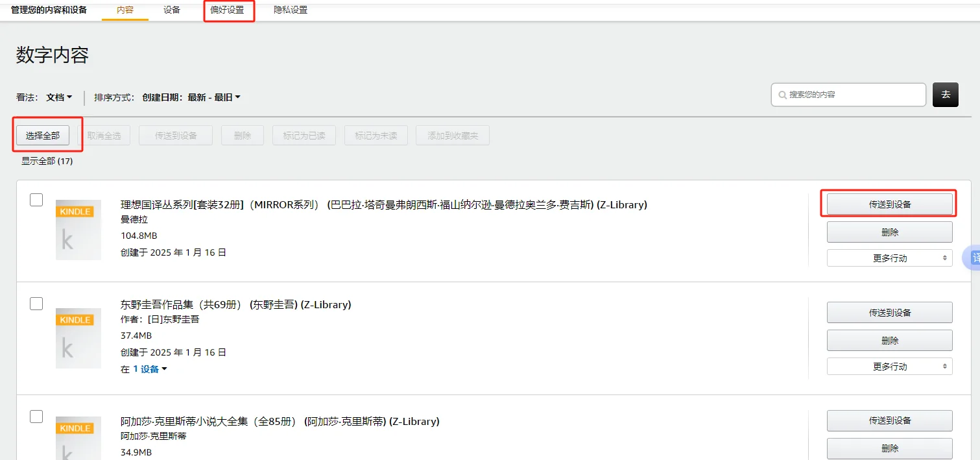The width and height of the screenshot is (980, 460).
Task: Click the search magnifier icon
Action: click(782, 95)
